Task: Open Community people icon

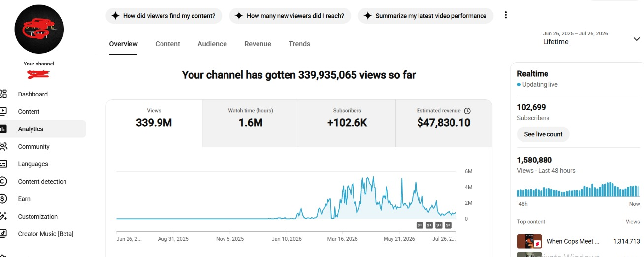Action: point(3,146)
